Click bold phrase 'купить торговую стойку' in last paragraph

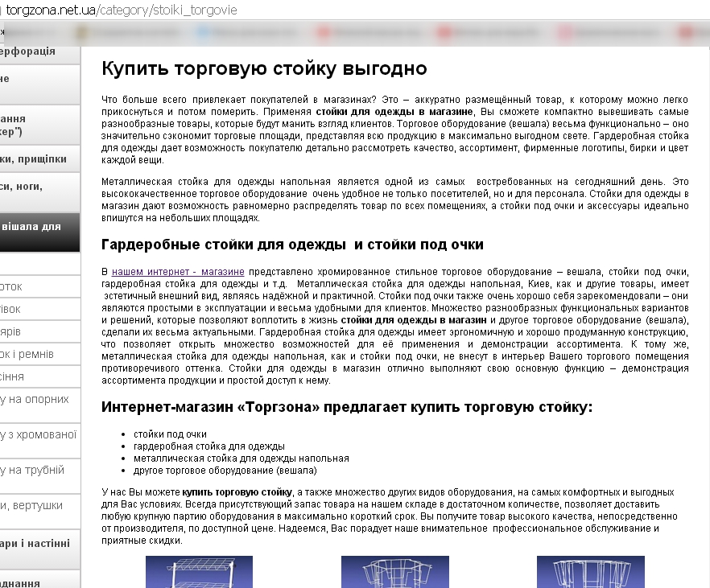pyautogui.click(x=237, y=492)
